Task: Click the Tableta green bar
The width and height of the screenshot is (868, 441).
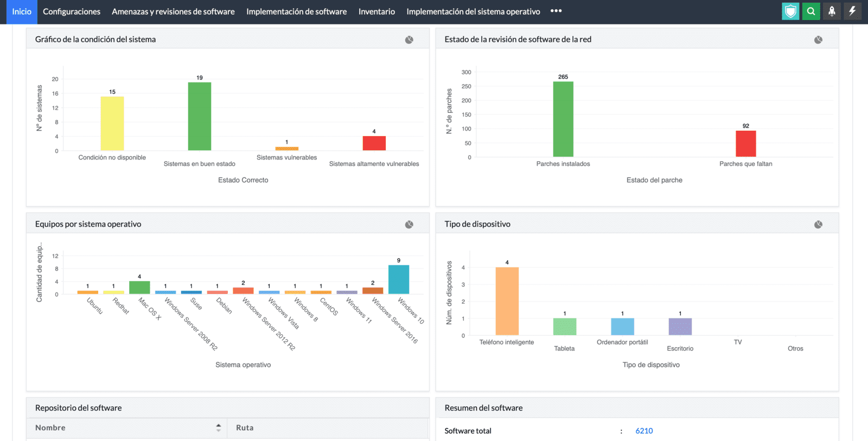Action: point(565,327)
